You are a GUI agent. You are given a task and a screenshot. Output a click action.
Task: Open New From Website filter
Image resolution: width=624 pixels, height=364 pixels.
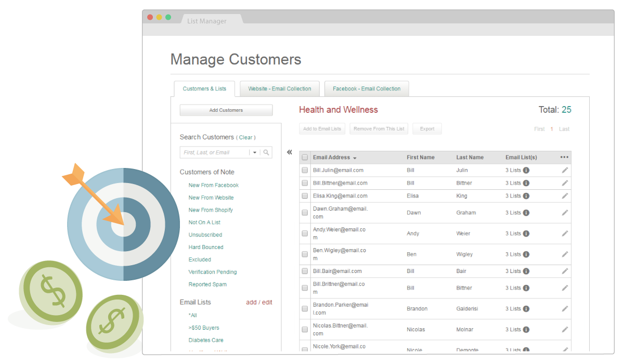pyautogui.click(x=211, y=198)
